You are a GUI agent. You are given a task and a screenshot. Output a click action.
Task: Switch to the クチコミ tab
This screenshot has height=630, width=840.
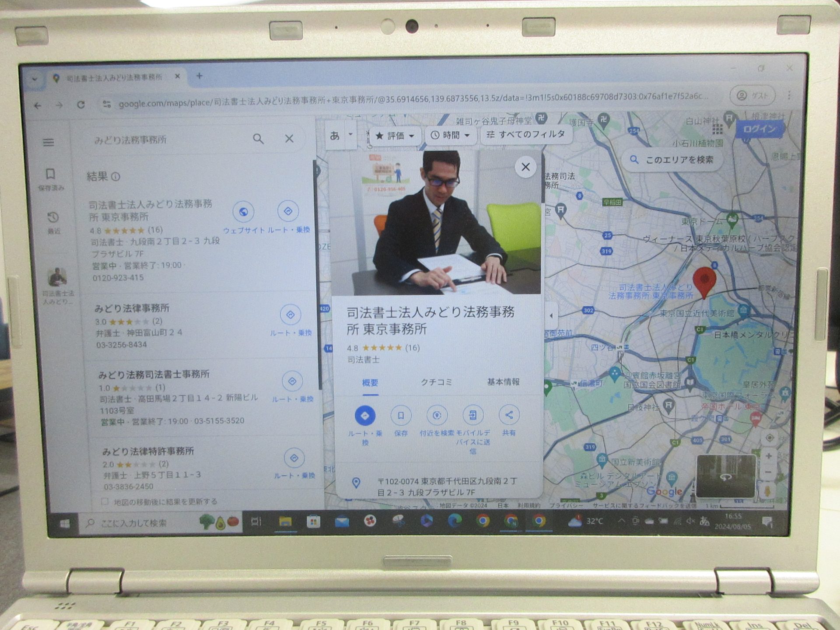436,382
